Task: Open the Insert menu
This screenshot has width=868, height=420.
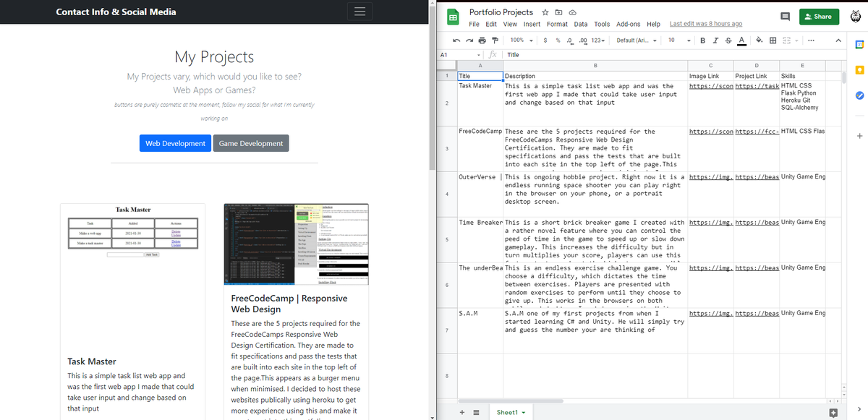Action: point(532,24)
